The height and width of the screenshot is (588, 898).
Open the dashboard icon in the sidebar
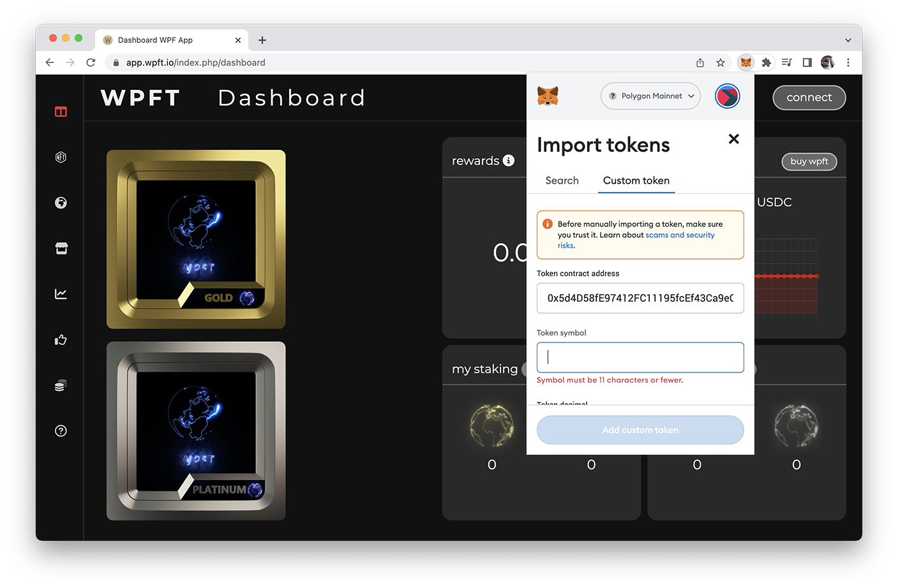pos(61,112)
